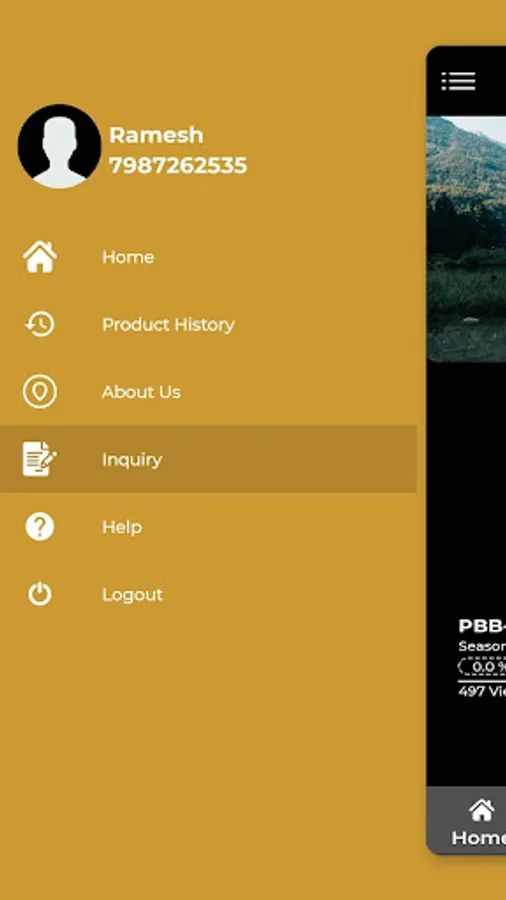Tap the PBB product title

coord(482,626)
